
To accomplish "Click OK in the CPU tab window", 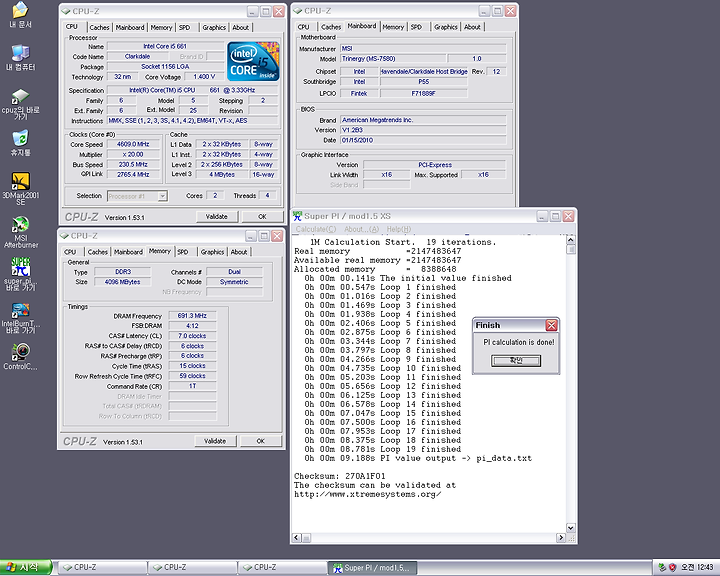I will tap(262, 216).
